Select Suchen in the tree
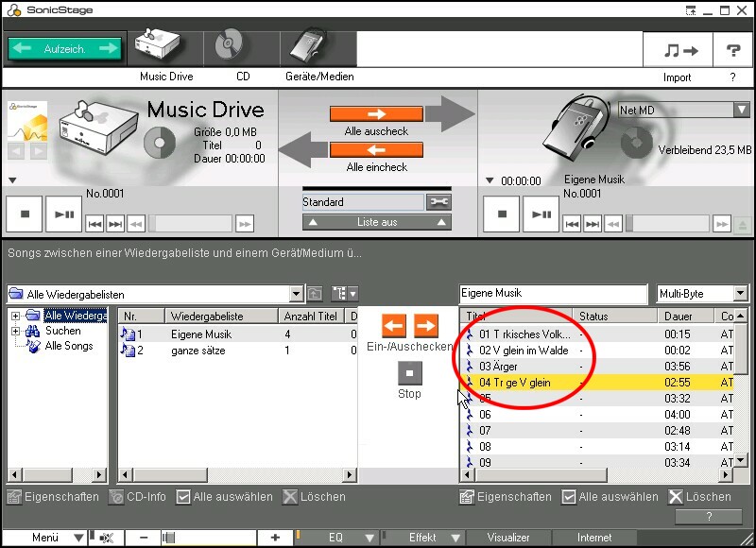 click(x=62, y=331)
